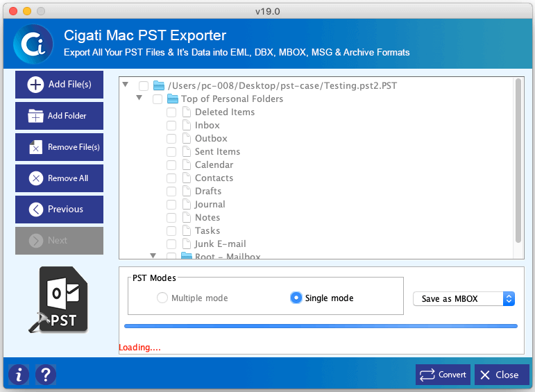The width and height of the screenshot is (535, 392).
Task: Click the Top of Personal Folders folder icon
Action: coord(173,99)
